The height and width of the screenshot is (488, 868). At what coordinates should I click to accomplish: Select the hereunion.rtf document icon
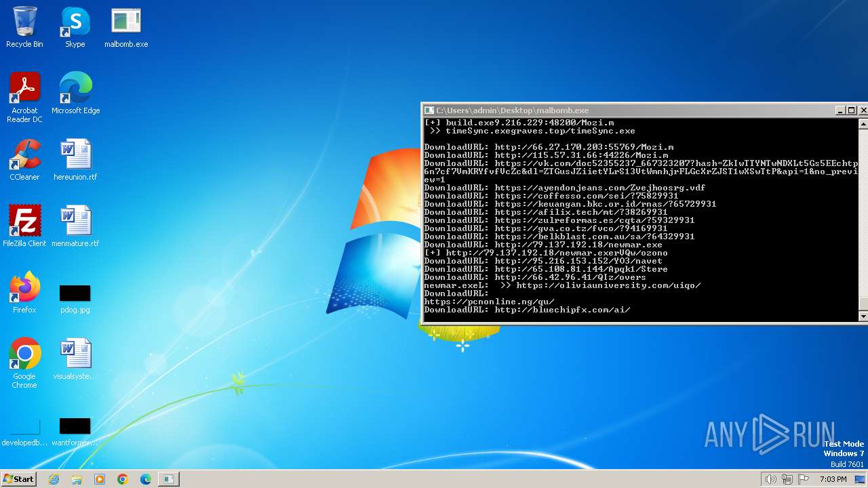tap(75, 160)
